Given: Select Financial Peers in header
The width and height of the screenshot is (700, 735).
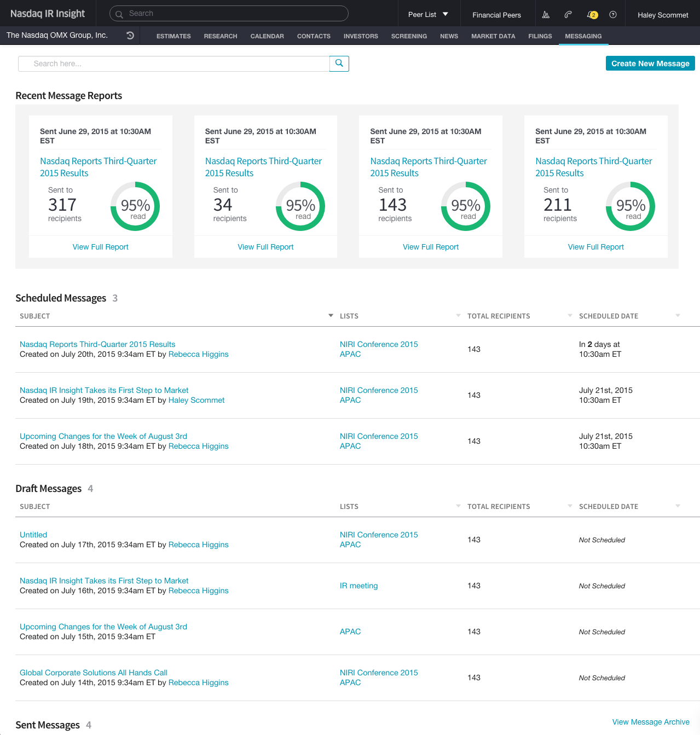Looking at the screenshot, I should [496, 15].
